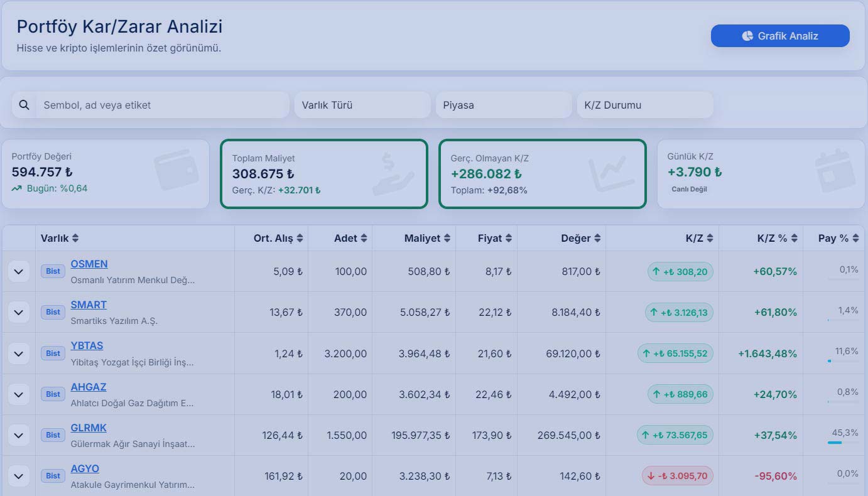This screenshot has height=496, width=868.
Task: Click the Bist badge in AHGAZ row
Action: (53, 394)
